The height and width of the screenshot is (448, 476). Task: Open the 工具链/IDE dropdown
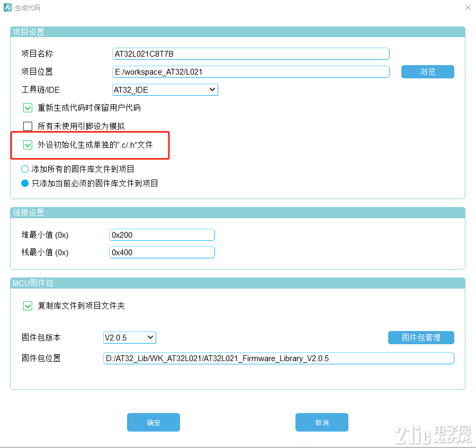(x=165, y=90)
